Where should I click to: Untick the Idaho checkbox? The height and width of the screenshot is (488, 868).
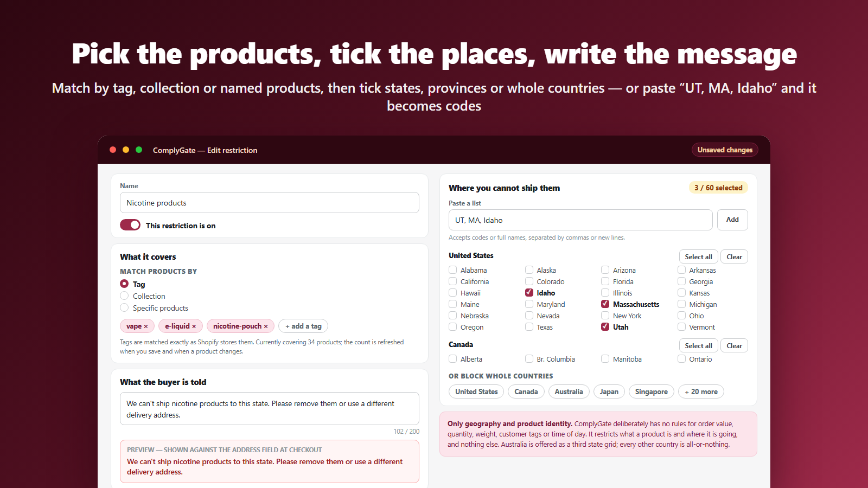click(x=529, y=293)
